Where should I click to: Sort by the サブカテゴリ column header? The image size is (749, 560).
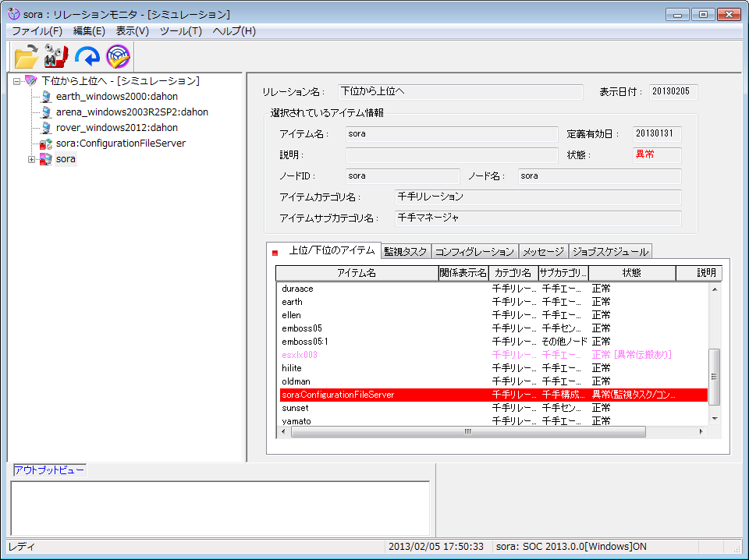coord(563,273)
